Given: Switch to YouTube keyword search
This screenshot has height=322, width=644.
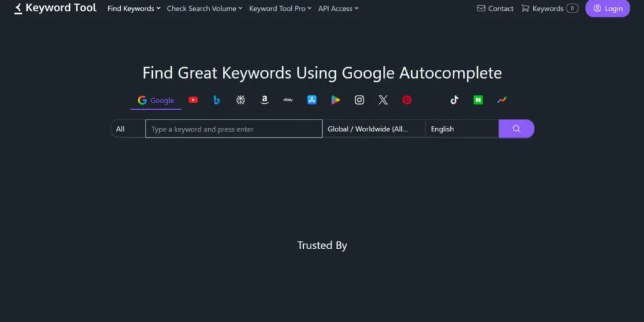Looking at the screenshot, I should pos(193,100).
